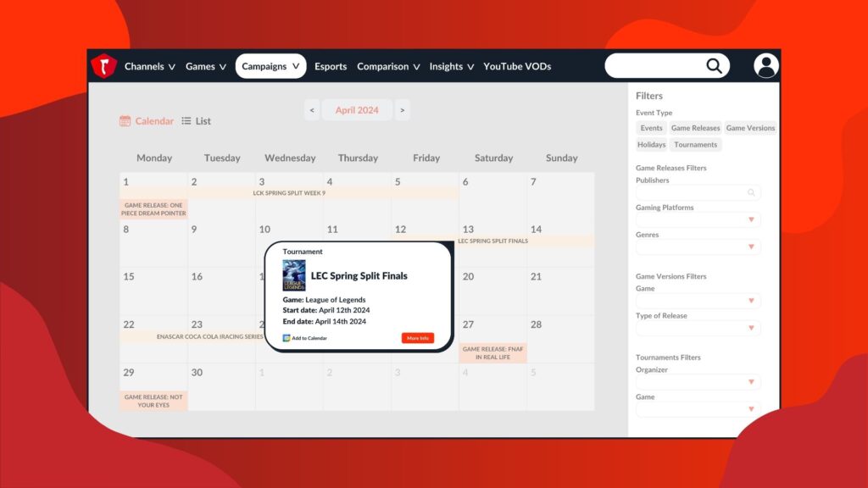Toggle the Game Versions filter chip
Image resolution: width=868 pixels, height=488 pixels.
pos(750,128)
